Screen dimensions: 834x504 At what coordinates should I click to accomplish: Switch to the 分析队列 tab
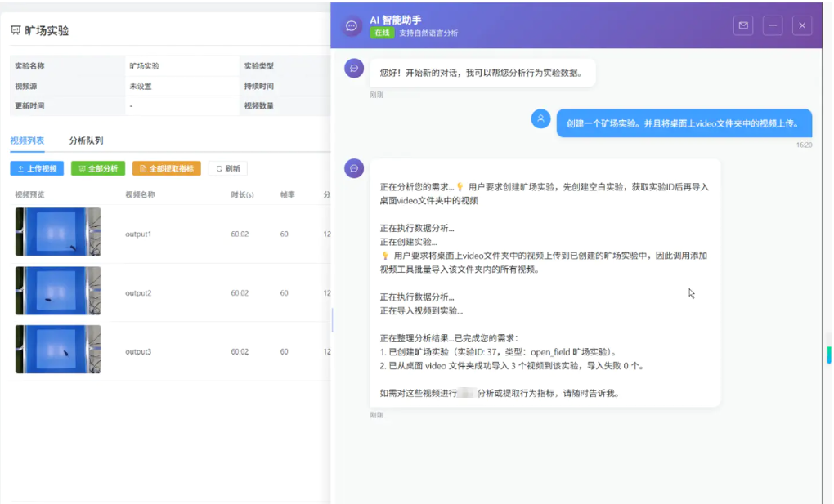point(86,140)
